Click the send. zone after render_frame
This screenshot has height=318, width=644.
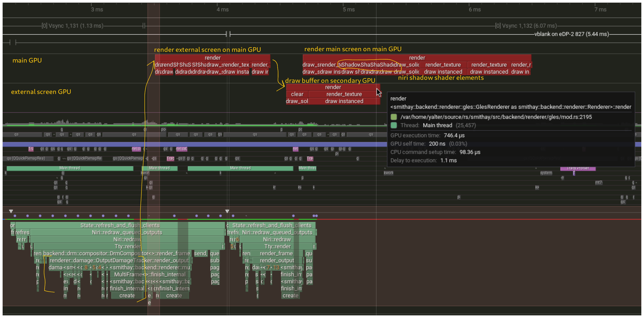pyautogui.click(x=200, y=253)
